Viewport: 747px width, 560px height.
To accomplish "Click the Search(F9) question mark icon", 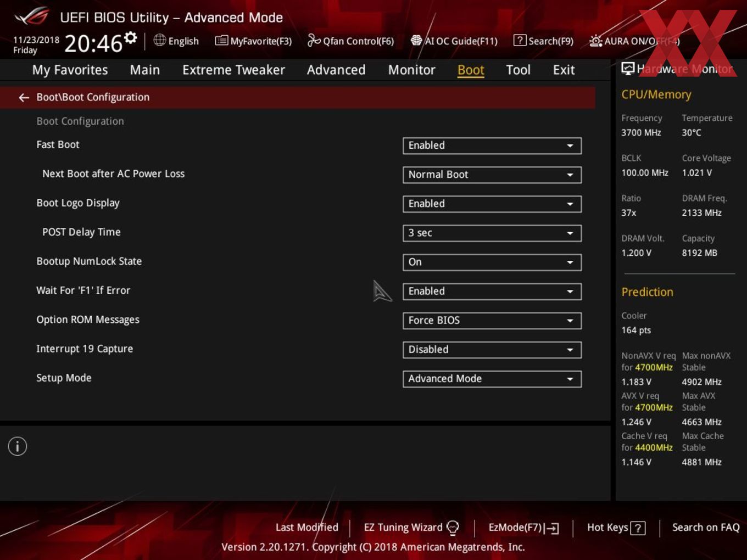I will pyautogui.click(x=519, y=40).
